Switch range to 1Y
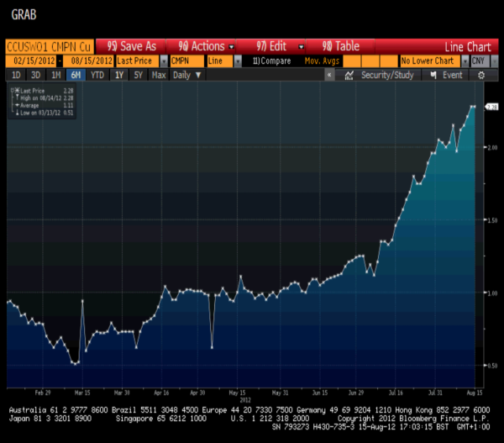The image size is (504, 443). 118,75
